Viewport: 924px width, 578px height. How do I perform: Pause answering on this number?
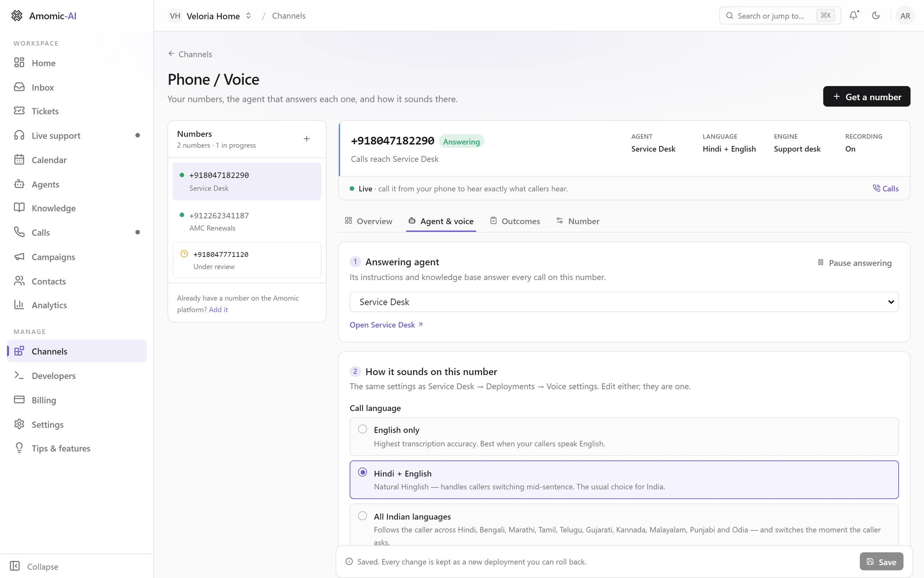click(855, 263)
